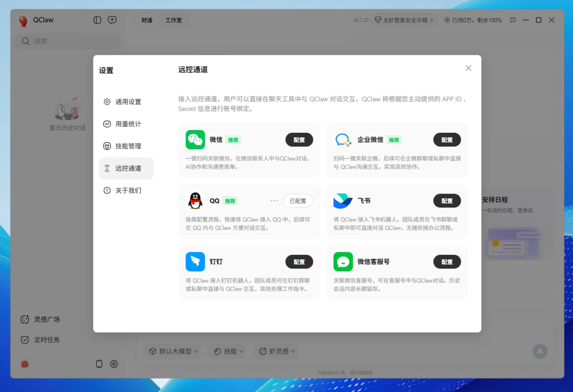This screenshot has width=573, height=392.
Task: Open 用量统计 usage statistics
Action: [x=126, y=124]
